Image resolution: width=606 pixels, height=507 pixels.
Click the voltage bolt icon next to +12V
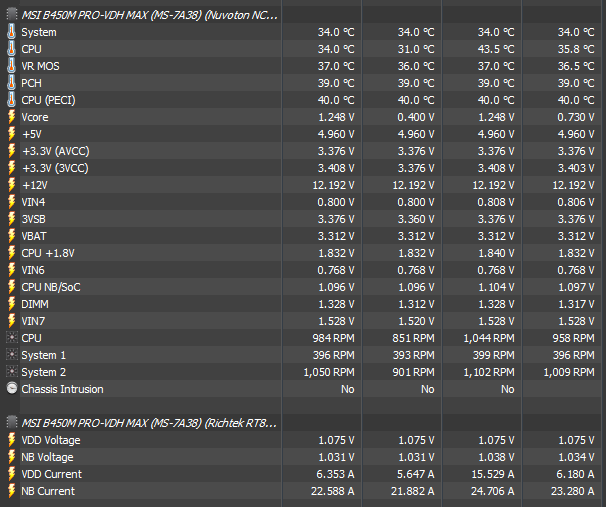click(11, 185)
